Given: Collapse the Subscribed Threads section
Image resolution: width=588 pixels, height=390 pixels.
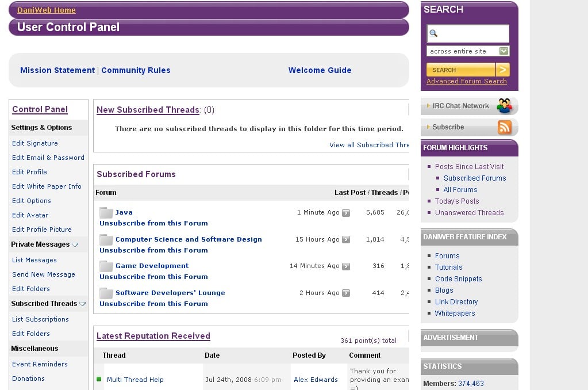Looking at the screenshot, I should 83,304.
